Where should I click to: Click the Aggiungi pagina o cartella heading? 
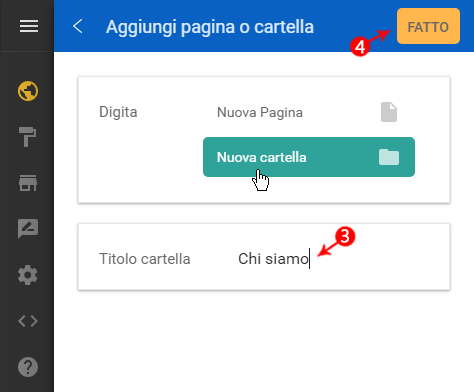(x=210, y=27)
